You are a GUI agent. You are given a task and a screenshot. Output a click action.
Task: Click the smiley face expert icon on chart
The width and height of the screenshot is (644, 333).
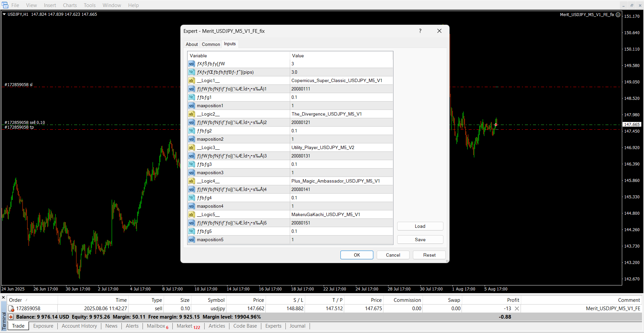click(x=618, y=15)
